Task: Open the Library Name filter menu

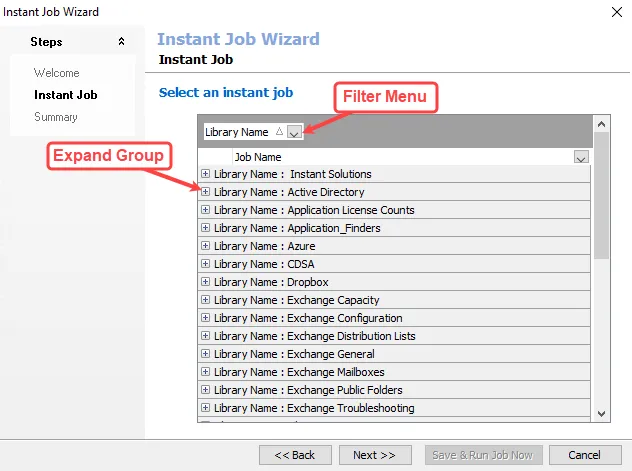Action: tap(294, 132)
